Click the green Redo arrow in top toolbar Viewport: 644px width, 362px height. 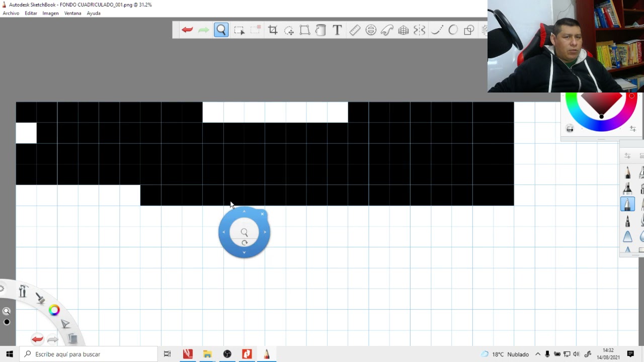click(204, 30)
